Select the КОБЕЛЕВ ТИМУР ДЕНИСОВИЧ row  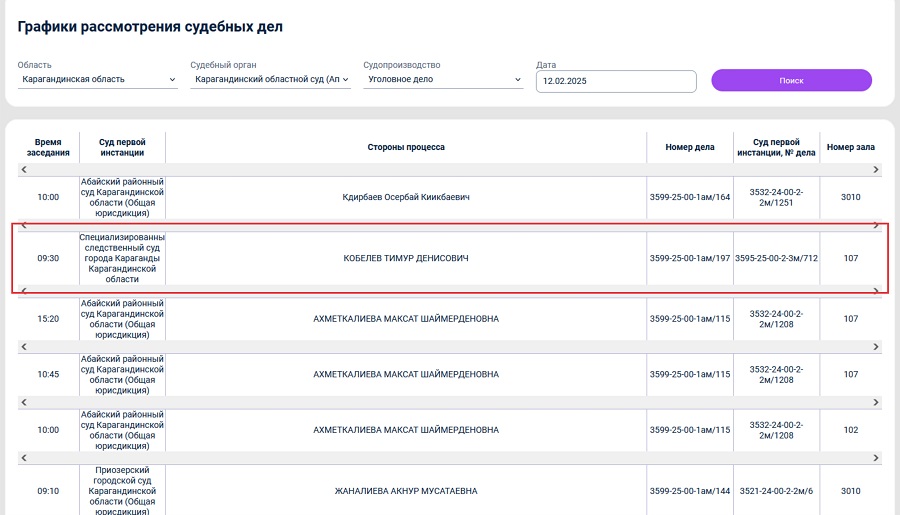pos(450,258)
